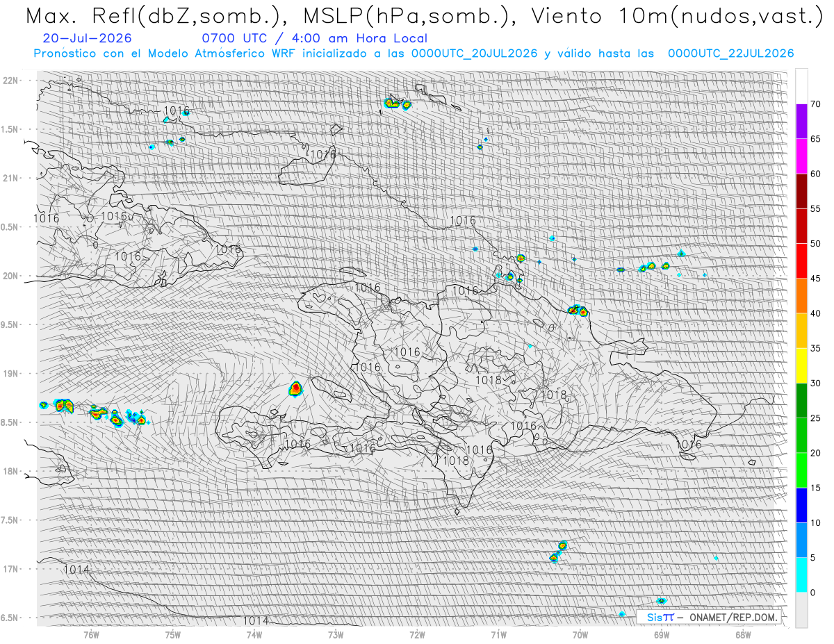
Task: Click the "21N" latitude axis label
Action: 12,178
